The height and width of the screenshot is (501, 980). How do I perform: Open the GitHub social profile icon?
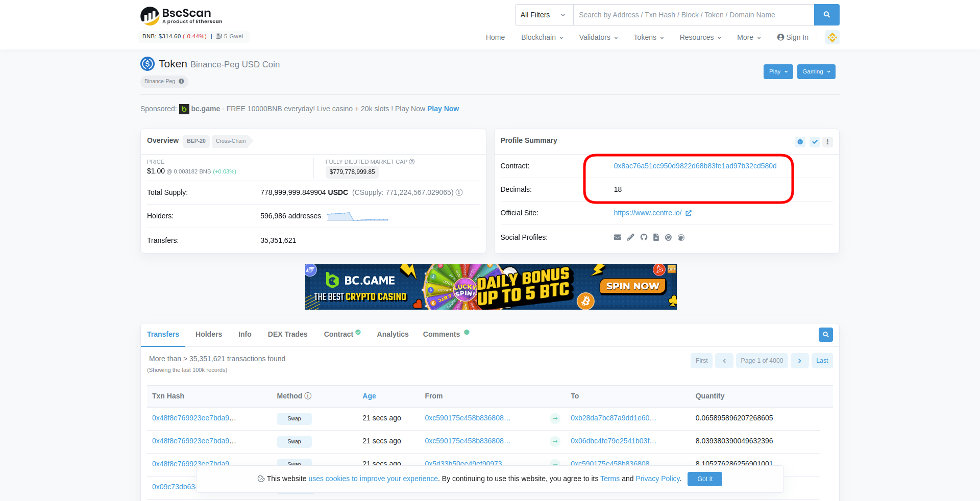point(644,237)
